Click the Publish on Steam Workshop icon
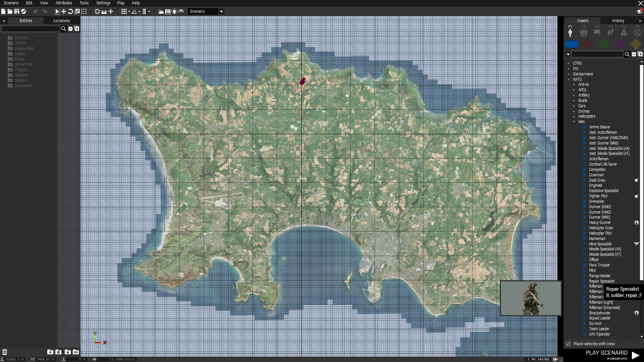Viewport: 644px width, 362px height. click(23, 11)
